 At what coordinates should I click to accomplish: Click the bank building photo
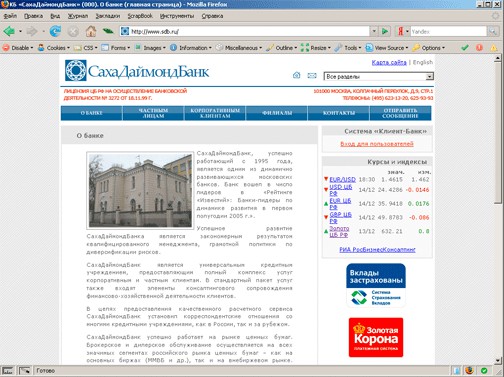pos(140,191)
